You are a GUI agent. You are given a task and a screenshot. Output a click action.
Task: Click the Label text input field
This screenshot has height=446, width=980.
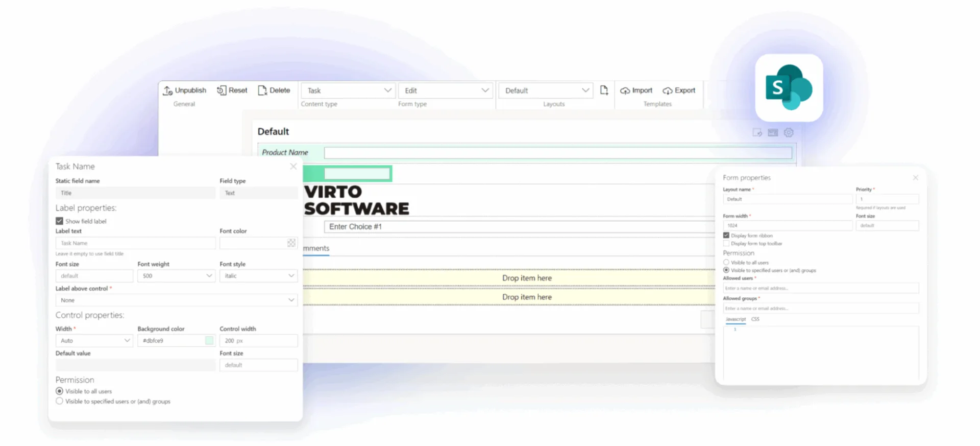click(x=135, y=243)
